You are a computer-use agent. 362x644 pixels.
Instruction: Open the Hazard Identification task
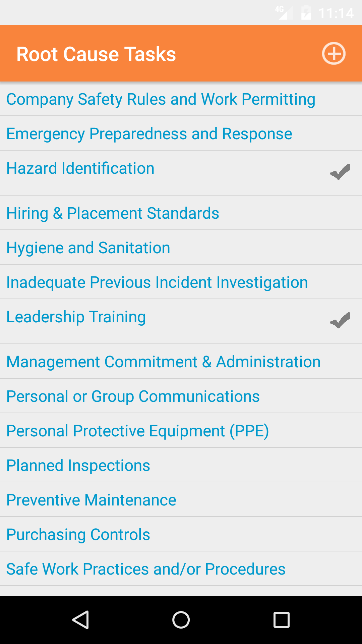point(80,168)
